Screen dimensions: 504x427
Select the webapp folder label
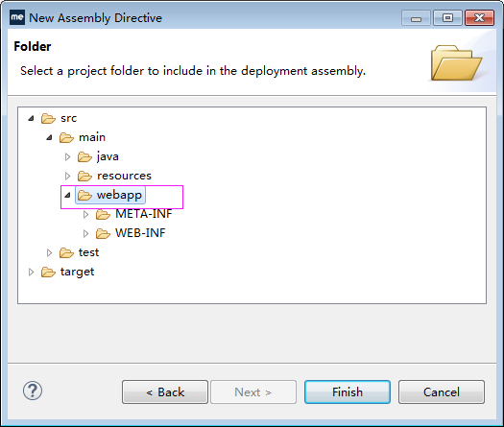[119, 195]
